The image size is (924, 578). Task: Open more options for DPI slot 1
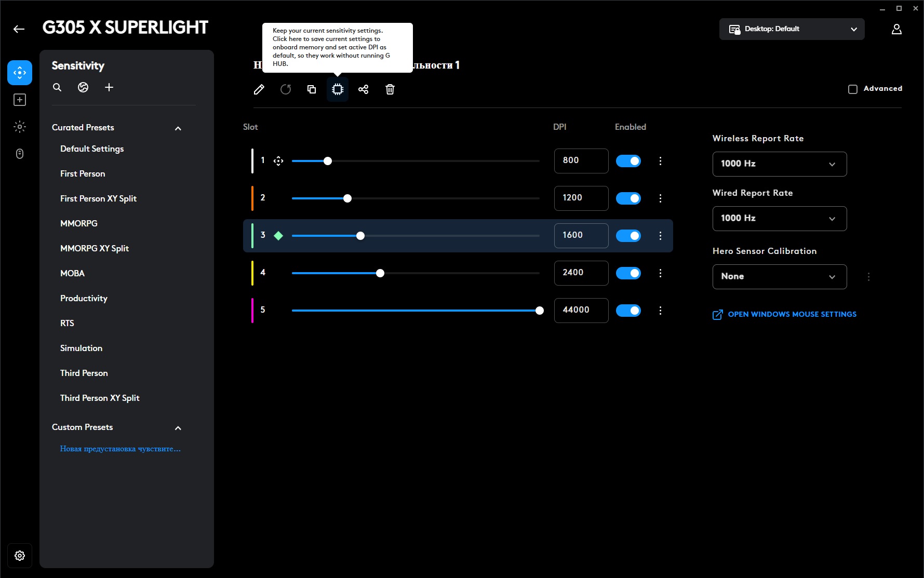pos(660,161)
